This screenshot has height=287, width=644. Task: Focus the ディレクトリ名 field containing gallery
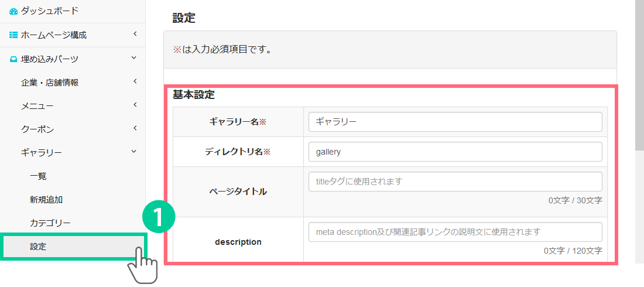pyautogui.click(x=455, y=152)
